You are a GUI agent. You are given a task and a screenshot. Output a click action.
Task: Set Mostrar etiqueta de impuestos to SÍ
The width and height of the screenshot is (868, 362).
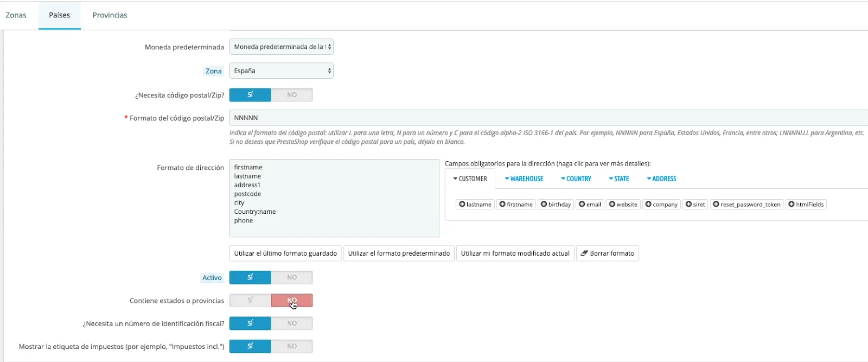coord(250,346)
